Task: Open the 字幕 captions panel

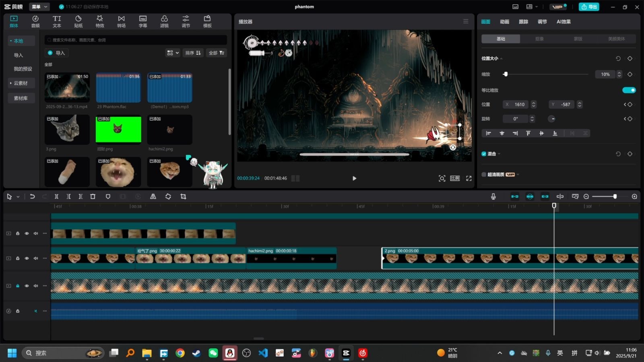Action: pyautogui.click(x=143, y=21)
